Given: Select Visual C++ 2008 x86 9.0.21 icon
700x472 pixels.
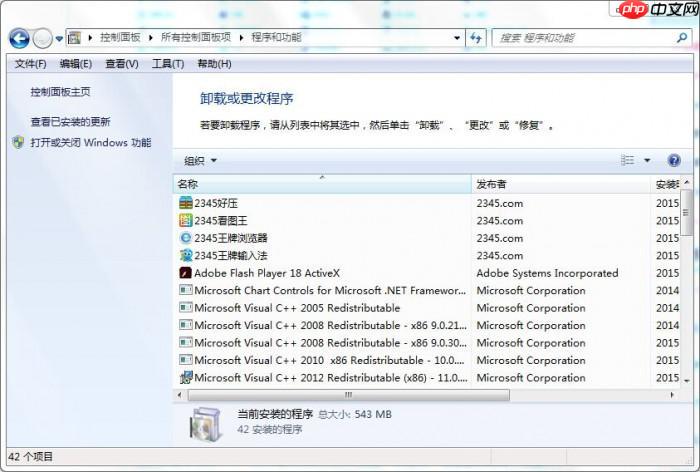Looking at the screenshot, I should pyautogui.click(x=186, y=325).
